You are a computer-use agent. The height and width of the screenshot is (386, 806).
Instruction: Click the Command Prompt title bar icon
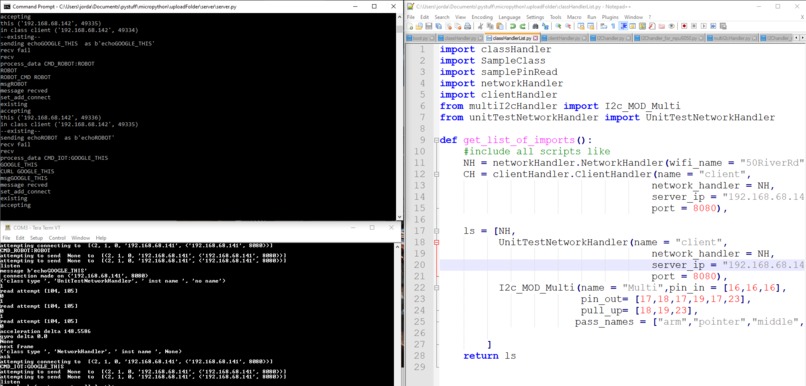(6, 6)
